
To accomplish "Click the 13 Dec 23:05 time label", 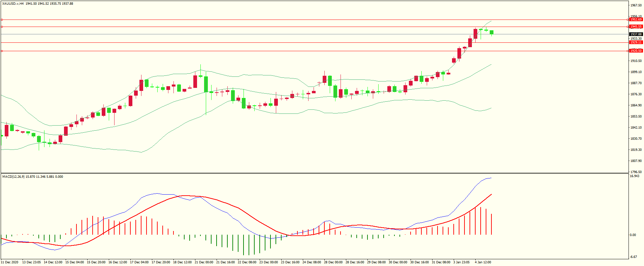I will coord(32,262).
